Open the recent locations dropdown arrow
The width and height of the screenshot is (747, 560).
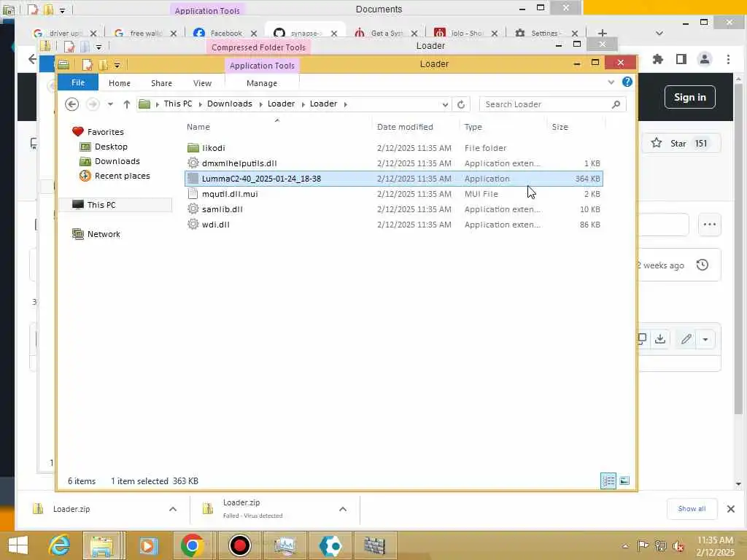(110, 104)
